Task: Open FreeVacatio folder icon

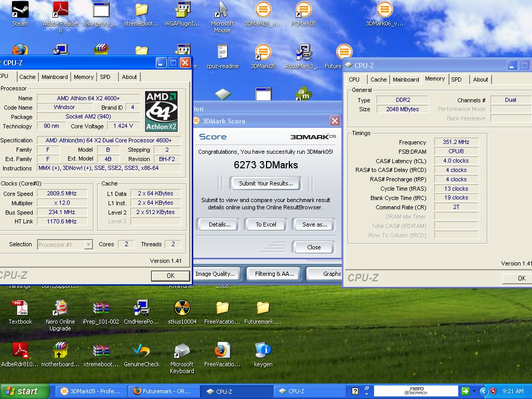Action: click(x=222, y=312)
